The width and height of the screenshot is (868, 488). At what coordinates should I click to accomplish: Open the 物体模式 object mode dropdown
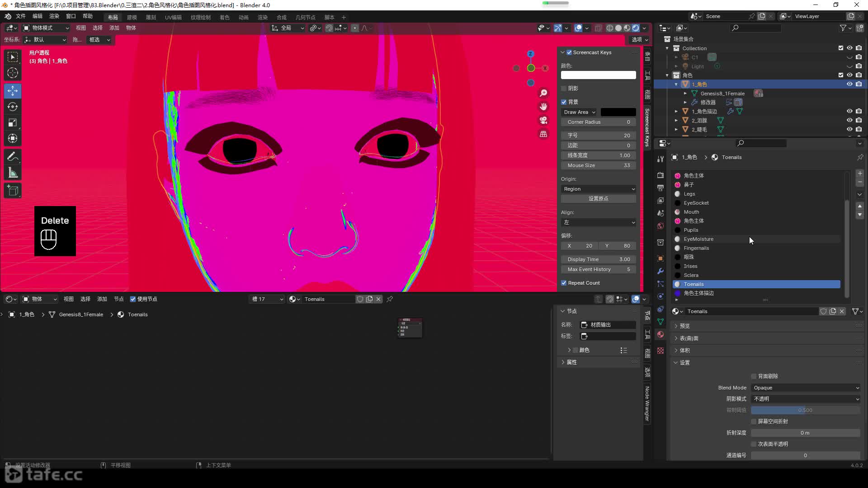[46, 28]
